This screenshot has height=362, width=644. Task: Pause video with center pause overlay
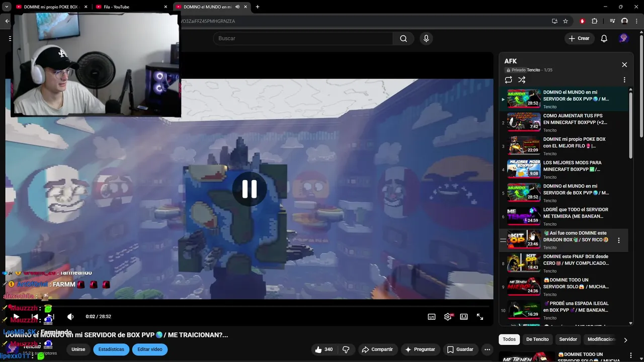coord(250,189)
